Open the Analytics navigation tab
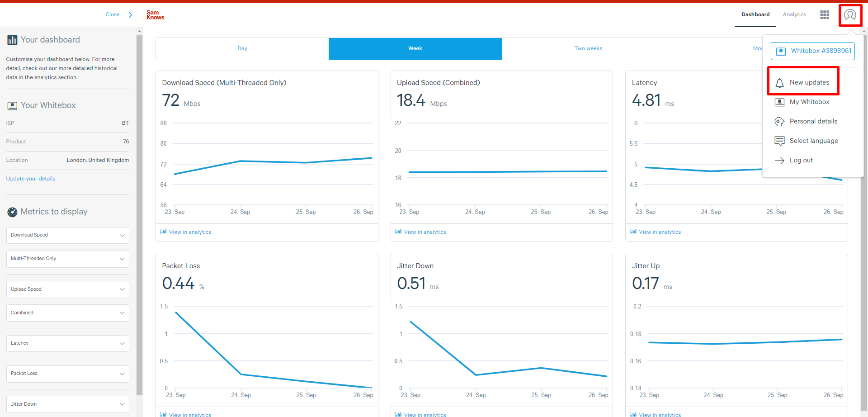 click(794, 15)
